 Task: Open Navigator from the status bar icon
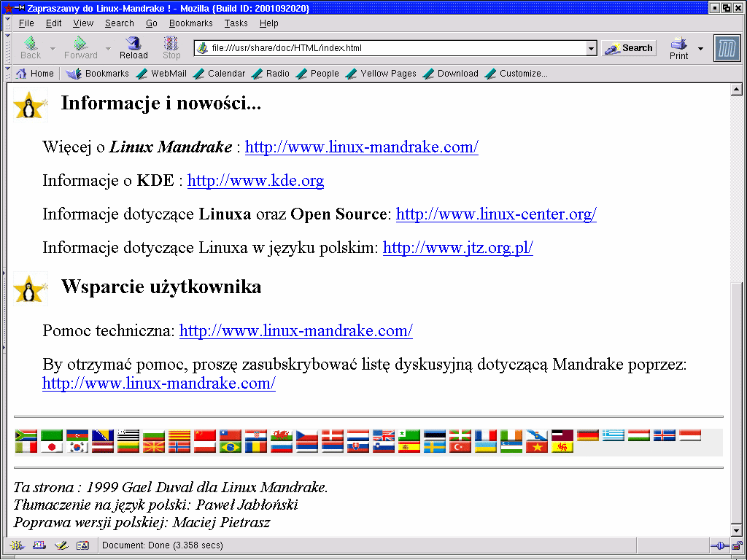pos(18,545)
